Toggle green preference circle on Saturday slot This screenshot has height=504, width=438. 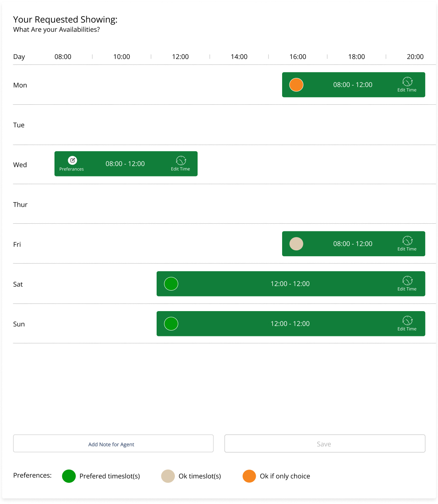coord(171,284)
